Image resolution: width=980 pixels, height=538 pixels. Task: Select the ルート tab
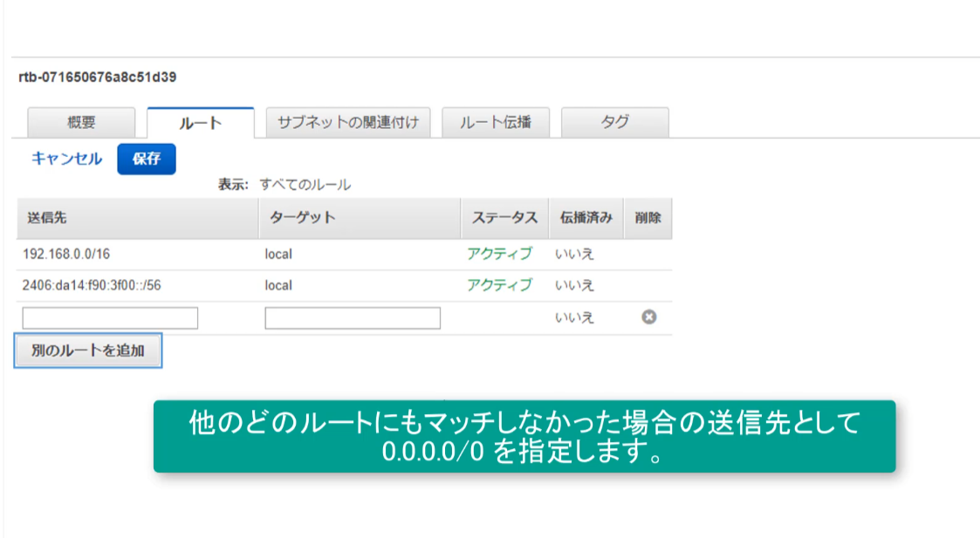[x=201, y=122]
